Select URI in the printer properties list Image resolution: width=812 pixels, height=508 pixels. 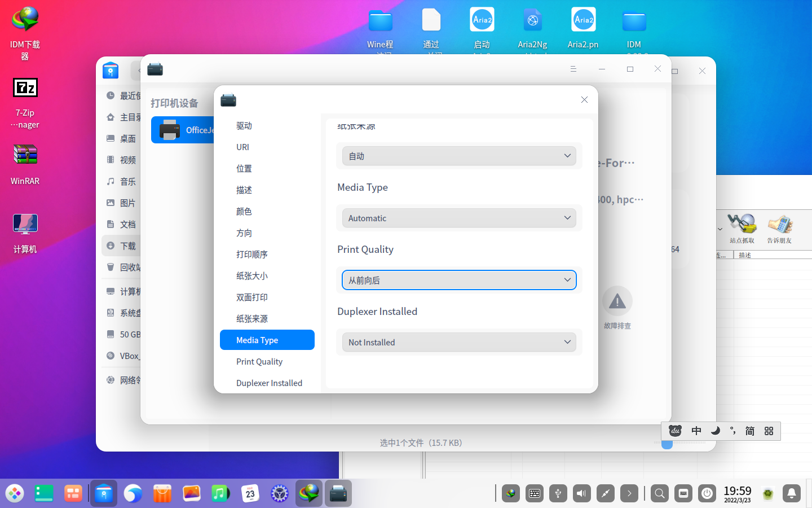click(267, 147)
